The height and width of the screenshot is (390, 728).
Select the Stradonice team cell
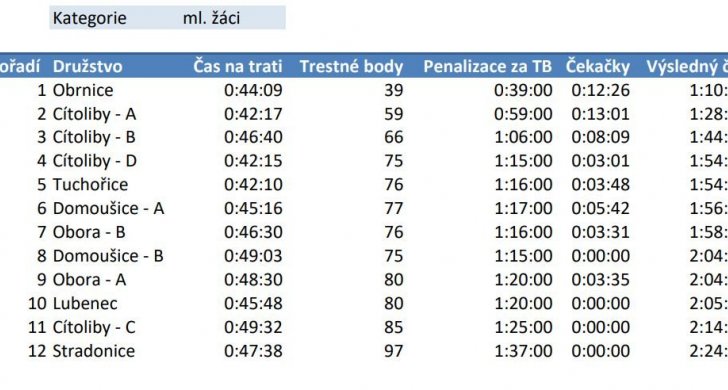[x=93, y=351]
